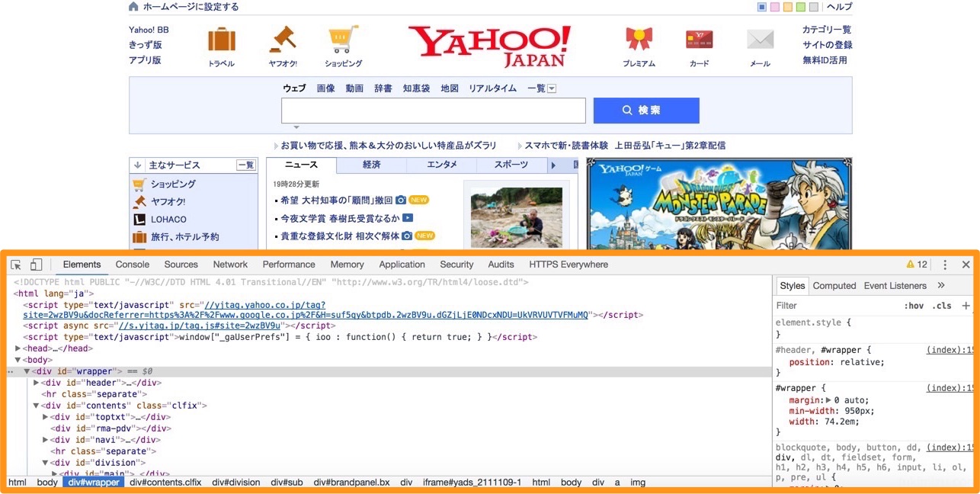Collapse the div id division node
The image size is (980, 494).
[45, 463]
